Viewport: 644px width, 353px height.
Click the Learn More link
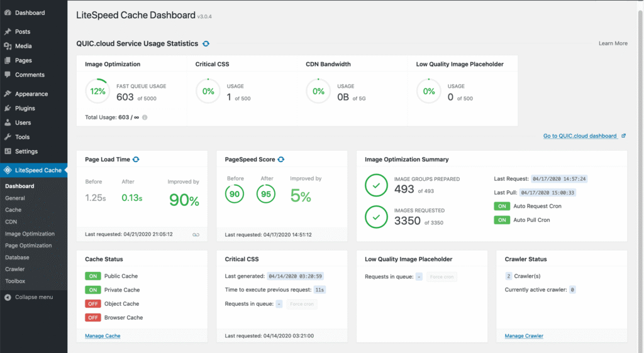pos(613,43)
